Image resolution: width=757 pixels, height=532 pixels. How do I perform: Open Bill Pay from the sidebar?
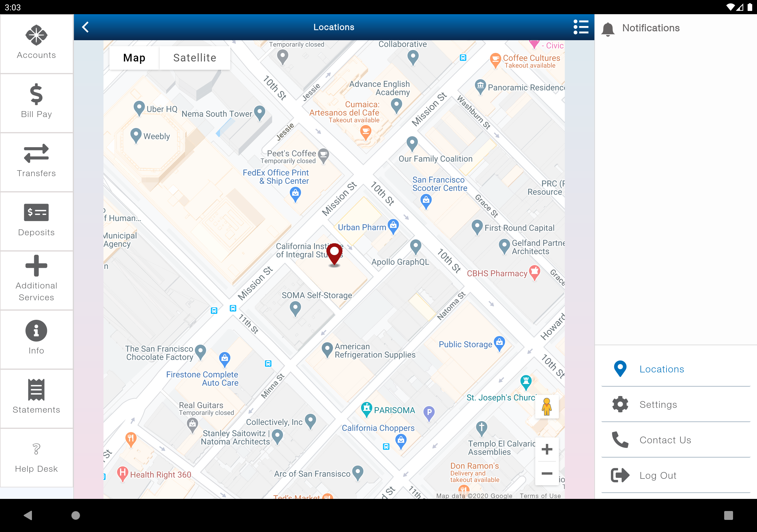tap(36, 103)
